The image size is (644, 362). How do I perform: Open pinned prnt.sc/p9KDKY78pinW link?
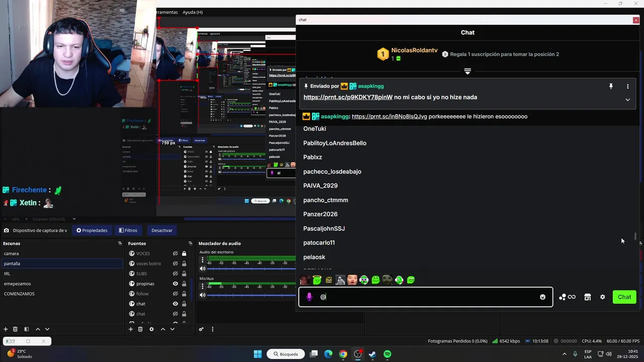click(348, 97)
